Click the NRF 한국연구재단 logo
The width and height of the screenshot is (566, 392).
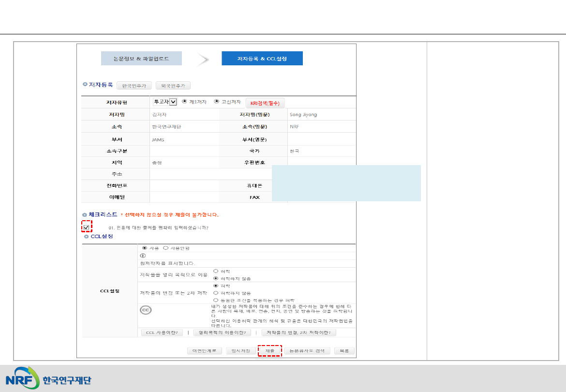[48, 380]
